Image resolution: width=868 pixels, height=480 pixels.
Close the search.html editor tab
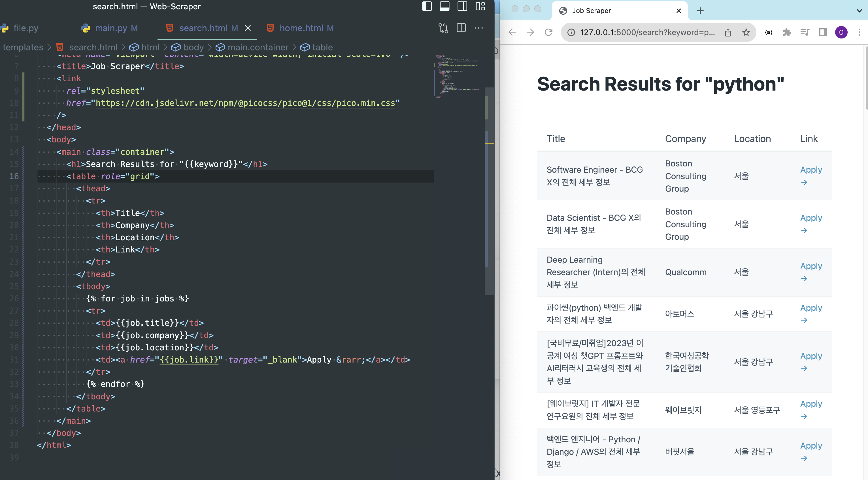point(248,28)
